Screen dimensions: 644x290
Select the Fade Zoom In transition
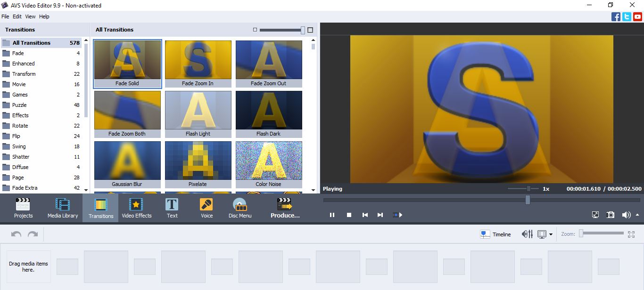tap(198, 64)
